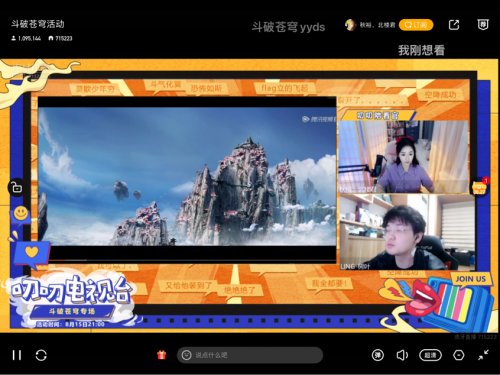Click the shield badge icon at top

483,25
